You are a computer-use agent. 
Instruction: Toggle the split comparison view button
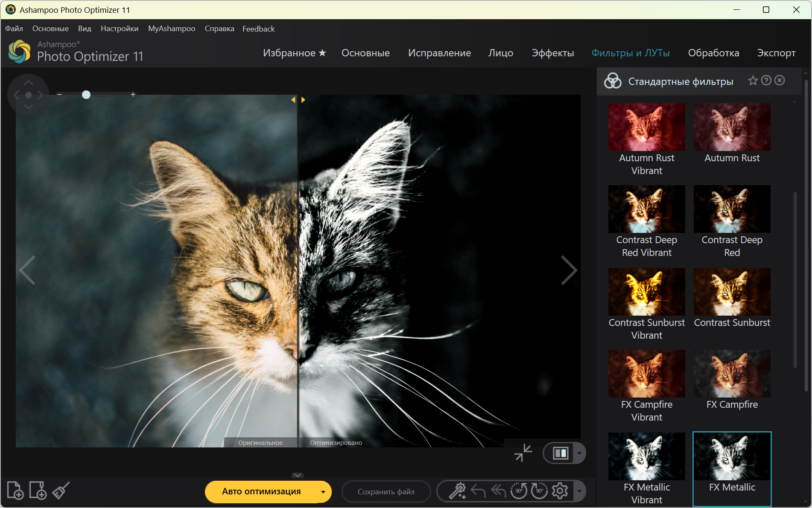(560, 453)
